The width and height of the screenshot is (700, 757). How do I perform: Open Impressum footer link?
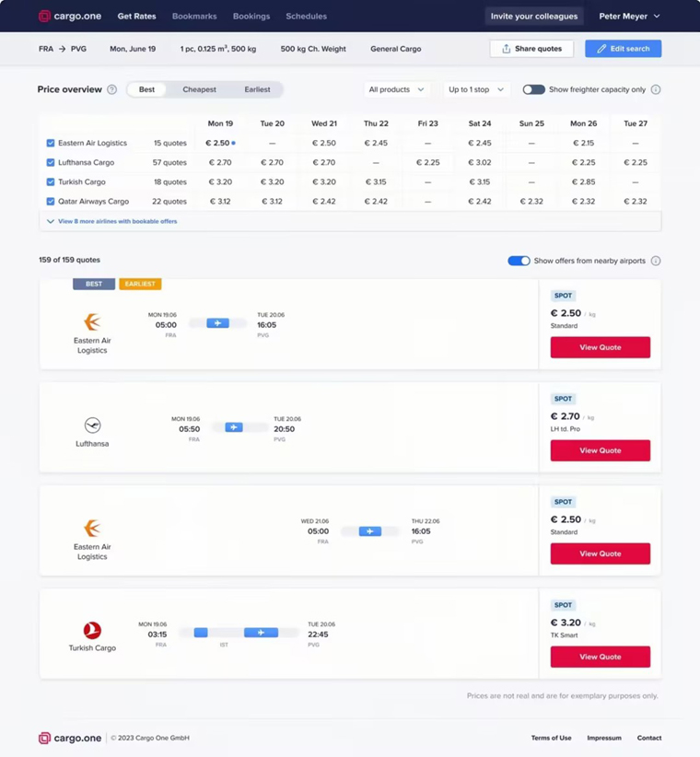(604, 738)
